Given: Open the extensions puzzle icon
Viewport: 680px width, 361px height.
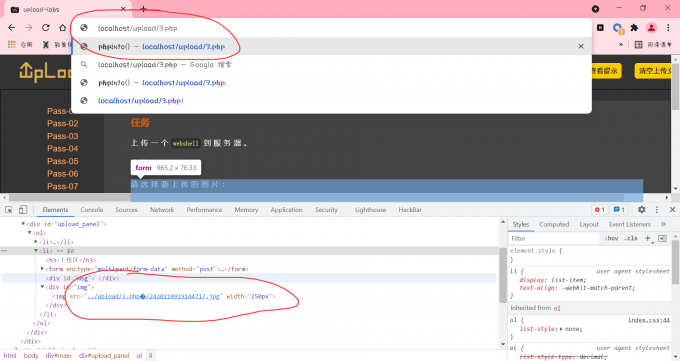Looking at the screenshot, I should 634,28.
